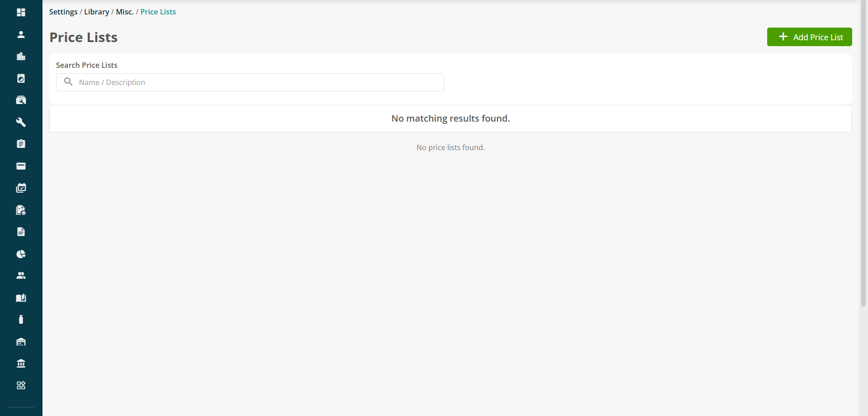The height and width of the screenshot is (416, 868).
Task: Open the pie chart reports icon
Action: pyautogui.click(x=21, y=254)
